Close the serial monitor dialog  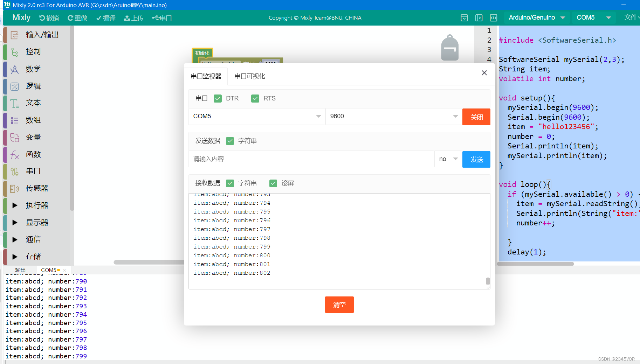click(484, 72)
